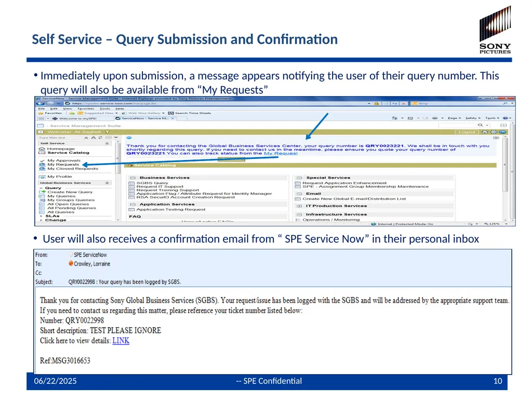Click the home icon in gold banner
The width and height of the screenshot is (532, 399).
(x=485, y=132)
